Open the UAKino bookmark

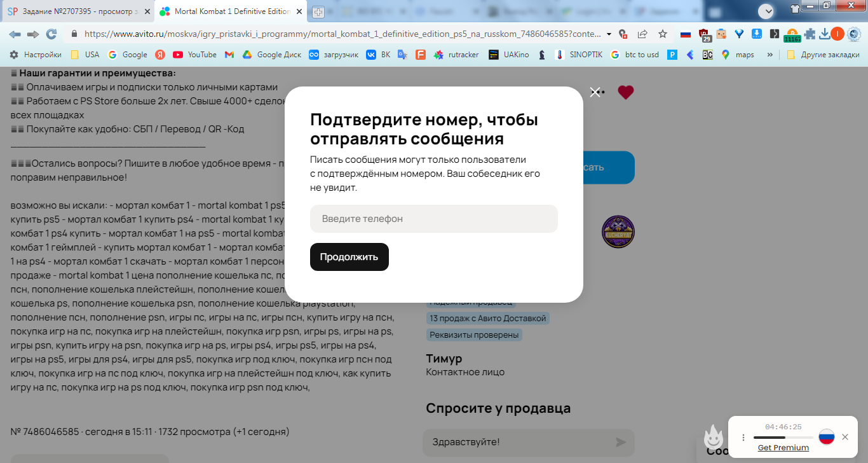[509, 55]
